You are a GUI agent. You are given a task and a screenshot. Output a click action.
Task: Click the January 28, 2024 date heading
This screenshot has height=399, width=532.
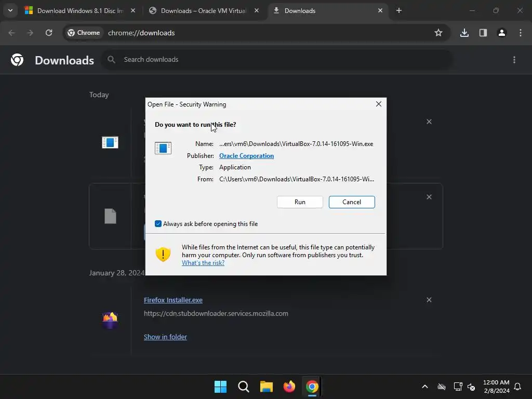(117, 273)
